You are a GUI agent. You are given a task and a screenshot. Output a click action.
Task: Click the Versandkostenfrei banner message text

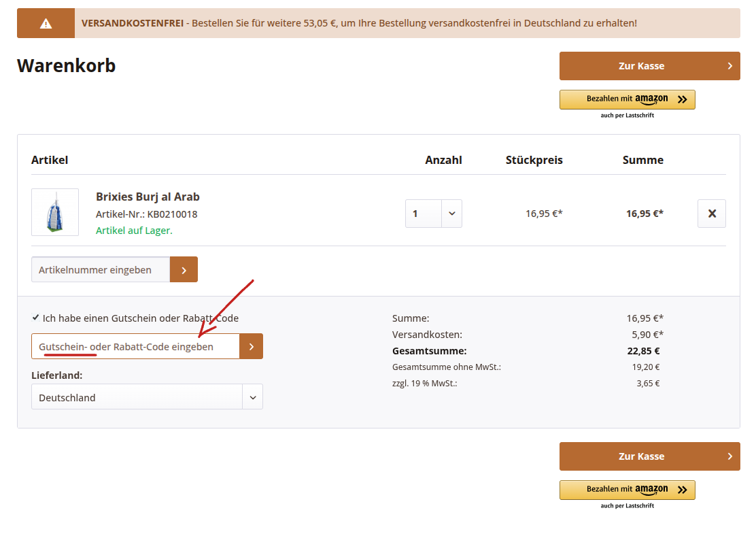pos(359,23)
